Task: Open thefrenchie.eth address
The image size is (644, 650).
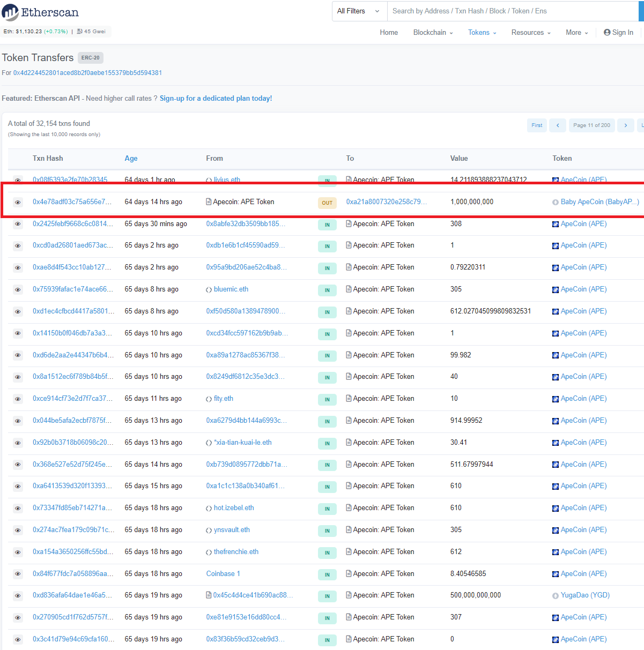Action: coord(236,552)
